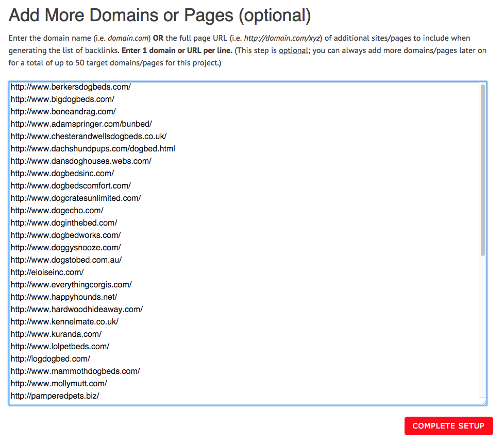Click the doggysnooze.com URL line

point(66,248)
